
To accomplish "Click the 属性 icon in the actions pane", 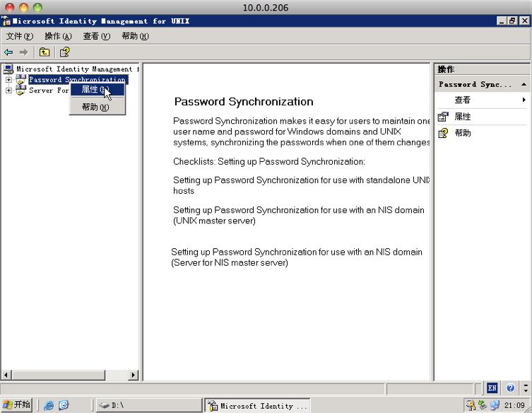I will coord(443,117).
